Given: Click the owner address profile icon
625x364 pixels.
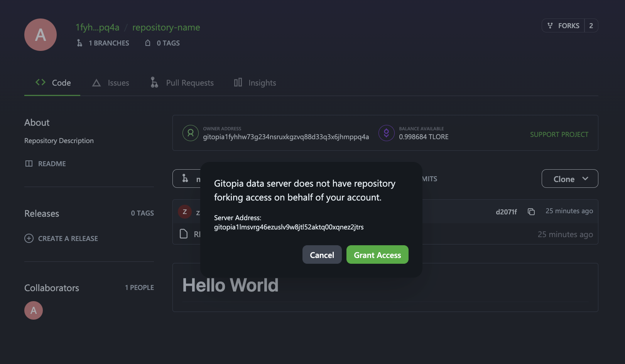Looking at the screenshot, I should (191, 133).
